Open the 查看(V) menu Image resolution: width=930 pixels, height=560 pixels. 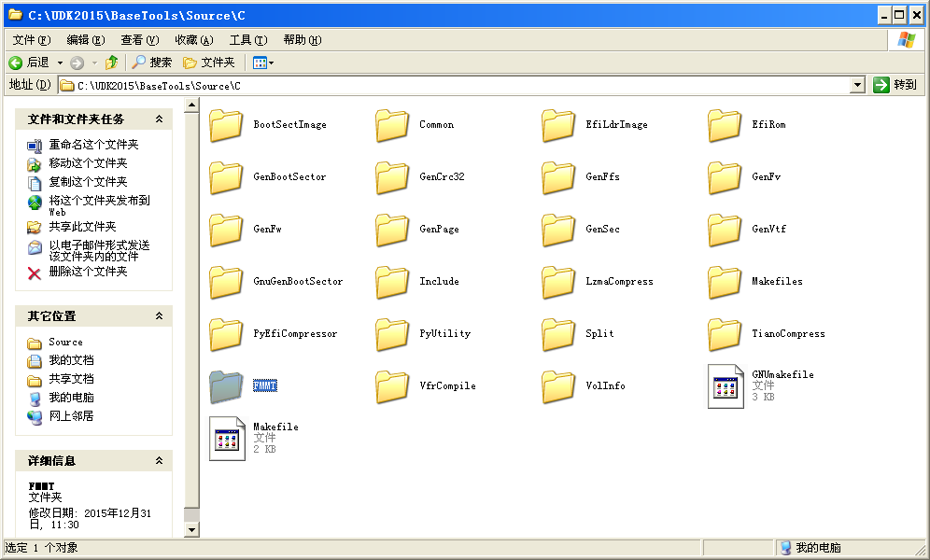point(140,40)
